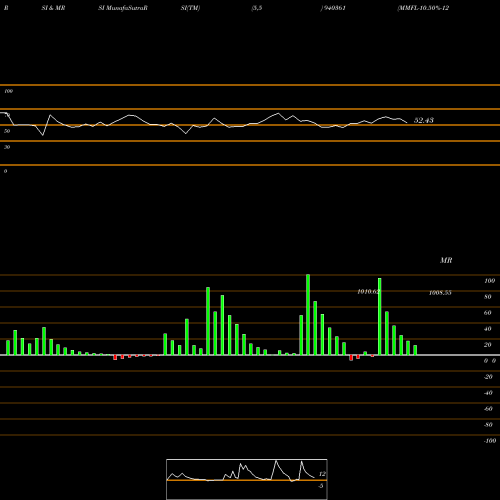This screenshot has height=500, width=500.
Task: Click the tallest green MR histogram bar
Action: tap(308, 315)
